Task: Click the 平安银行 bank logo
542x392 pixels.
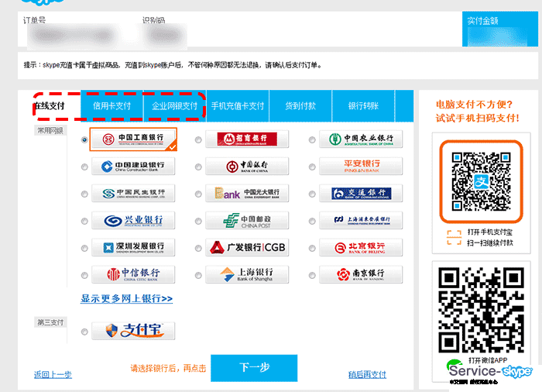Action: coord(361,167)
